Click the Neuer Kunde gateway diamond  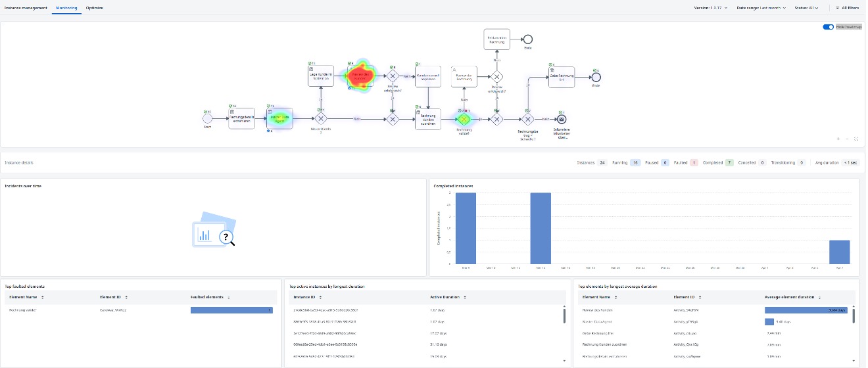[x=321, y=119]
